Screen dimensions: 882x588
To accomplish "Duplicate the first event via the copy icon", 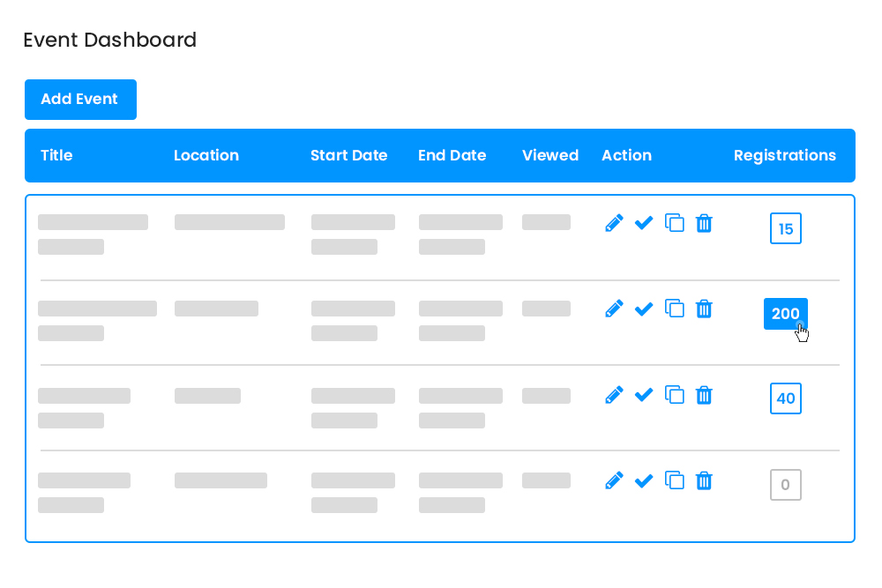I will [x=675, y=223].
